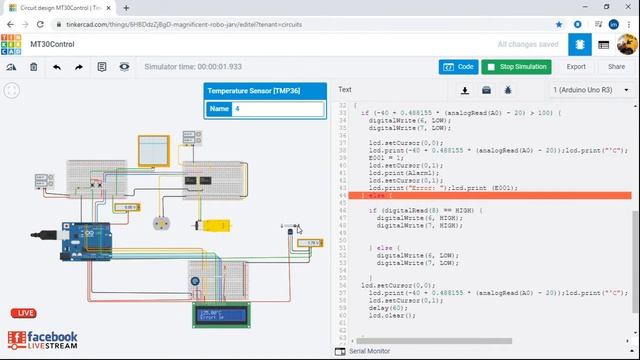Select the yellow DC motor component
640x360 pixels.
coord(213,225)
